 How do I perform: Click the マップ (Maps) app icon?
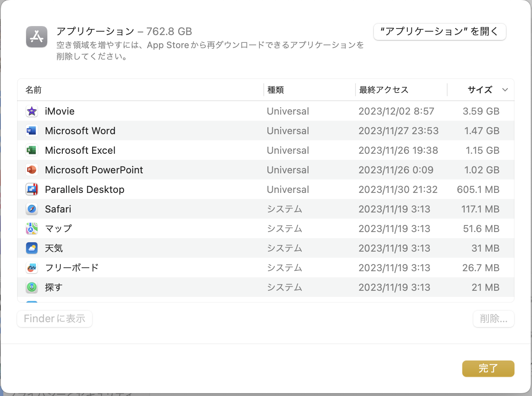point(32,228)
